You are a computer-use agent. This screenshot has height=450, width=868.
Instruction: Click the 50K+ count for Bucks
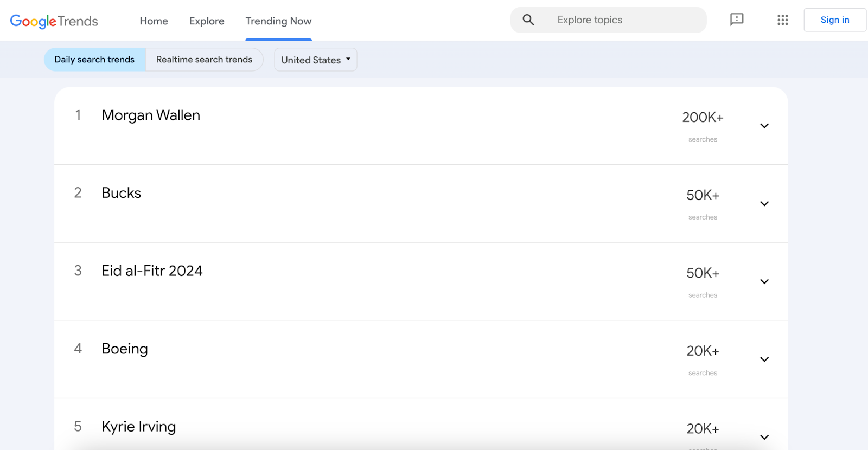[x=703, y=195]
